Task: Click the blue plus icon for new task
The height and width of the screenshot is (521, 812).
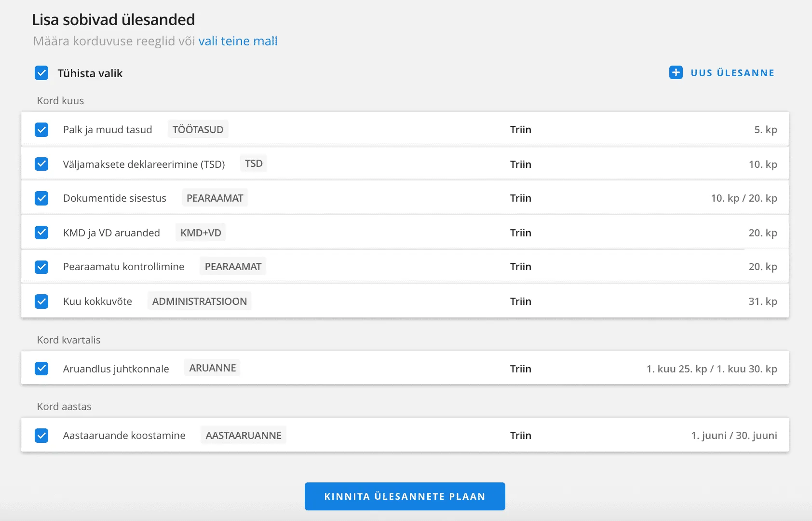Action: pos(676,72)
